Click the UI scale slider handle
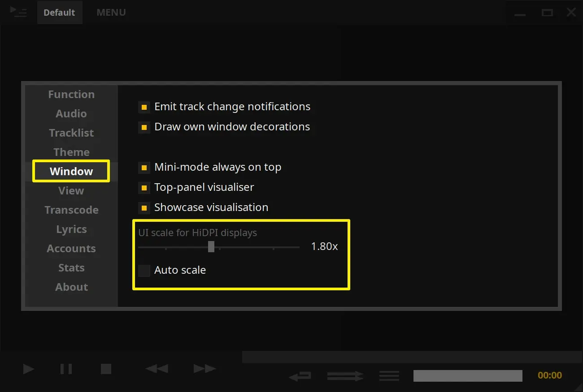583x392 pixels. pyautogui.click(x=211, y=247)
